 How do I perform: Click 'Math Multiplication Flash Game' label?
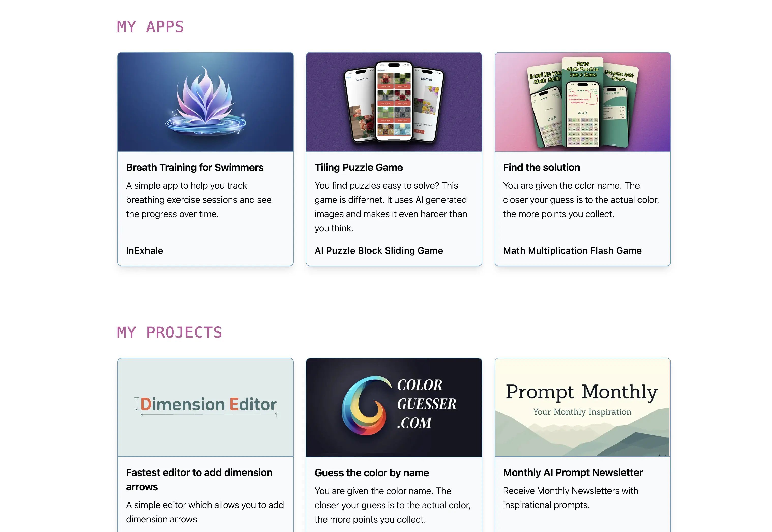pos(572,251)
